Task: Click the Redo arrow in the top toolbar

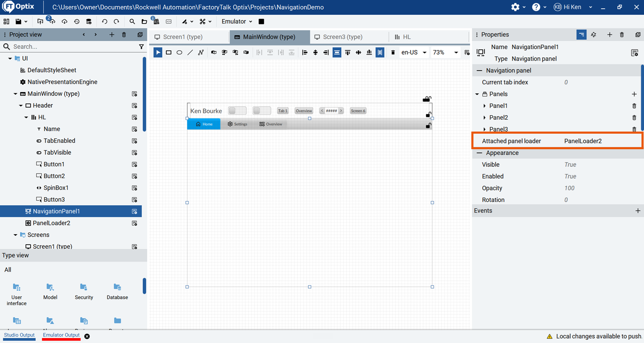Action: (x=116, y=21)
